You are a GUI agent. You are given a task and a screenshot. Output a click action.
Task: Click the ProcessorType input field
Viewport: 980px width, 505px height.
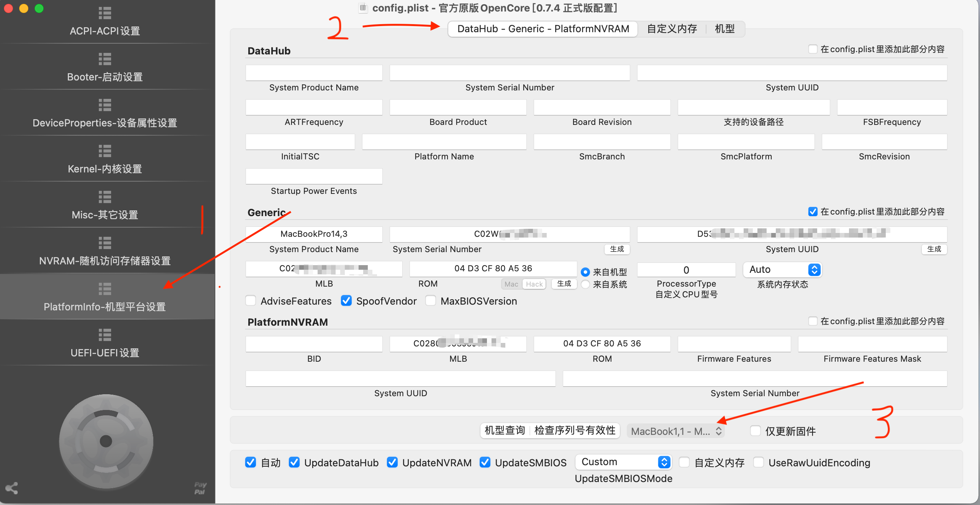click(686, 270)
